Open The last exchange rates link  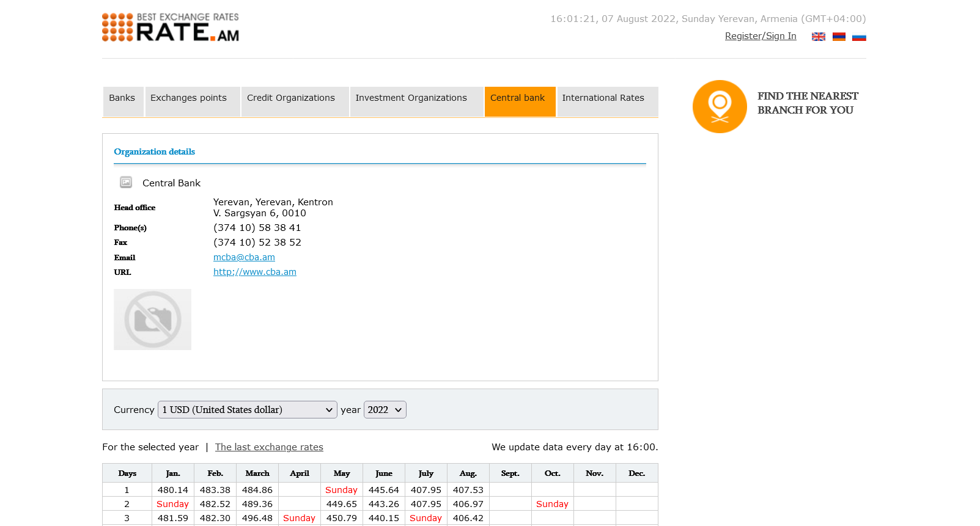point(269,447)
